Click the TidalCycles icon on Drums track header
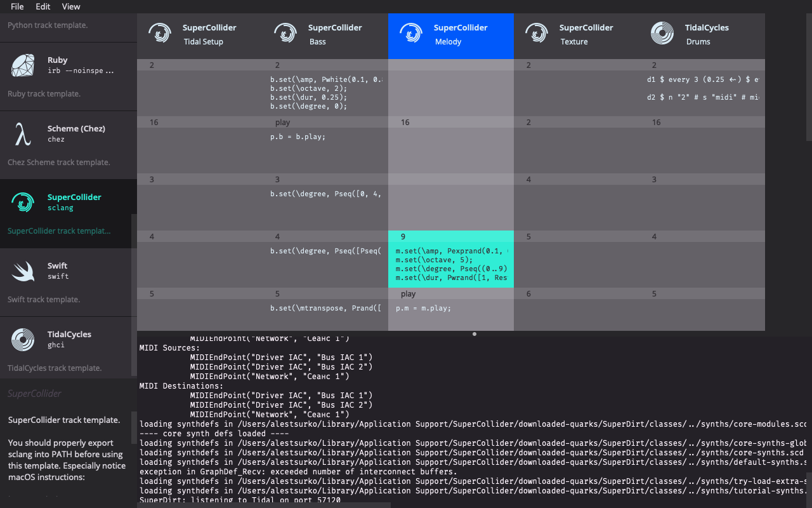 click(x=662, y=33)
